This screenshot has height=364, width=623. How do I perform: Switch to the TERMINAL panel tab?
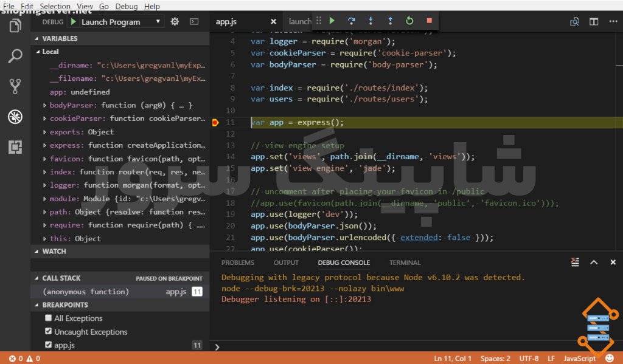[405, 263]
